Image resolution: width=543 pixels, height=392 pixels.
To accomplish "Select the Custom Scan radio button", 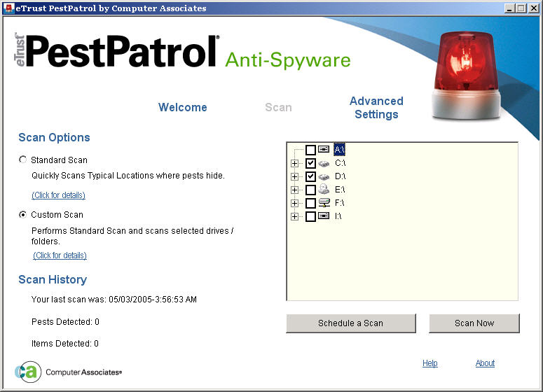I will pos(23,215).
